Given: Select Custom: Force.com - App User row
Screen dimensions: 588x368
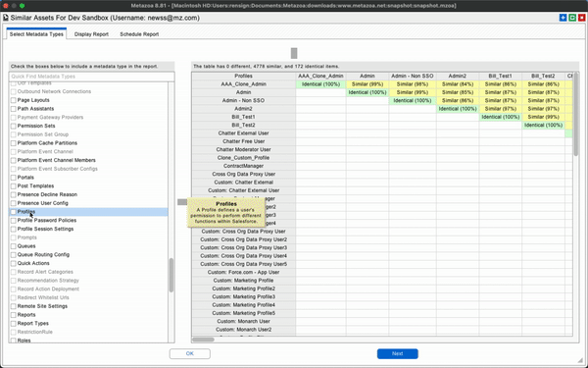Looking at the screenshot, I should click(243, 272).
